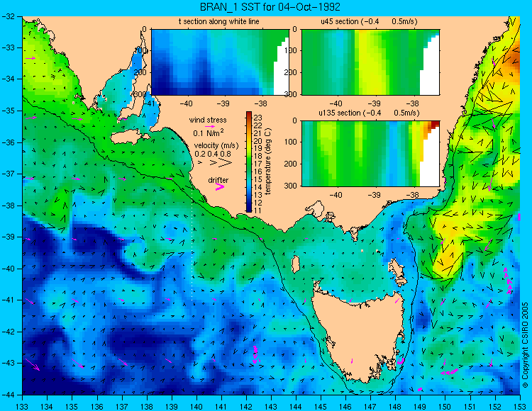
Task: Click the "-39" tick under the t section plot
Action: tap(223, 103)
